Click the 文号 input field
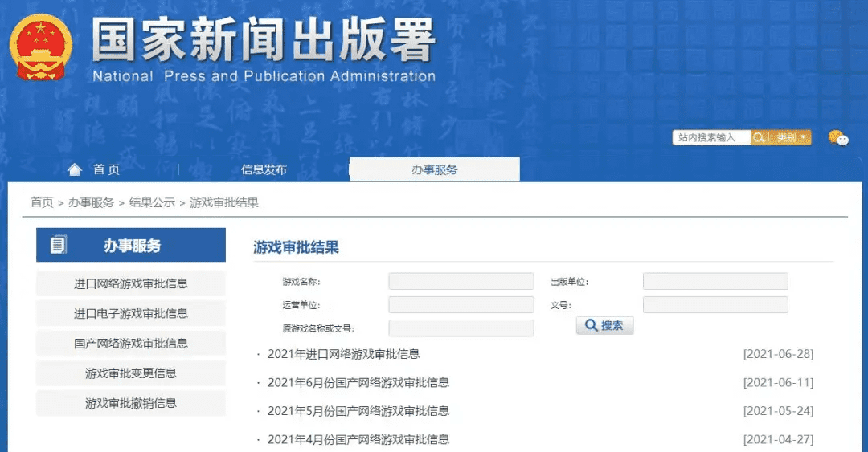Viewport: 868px width, 452px height. click(x=715, y=305)
